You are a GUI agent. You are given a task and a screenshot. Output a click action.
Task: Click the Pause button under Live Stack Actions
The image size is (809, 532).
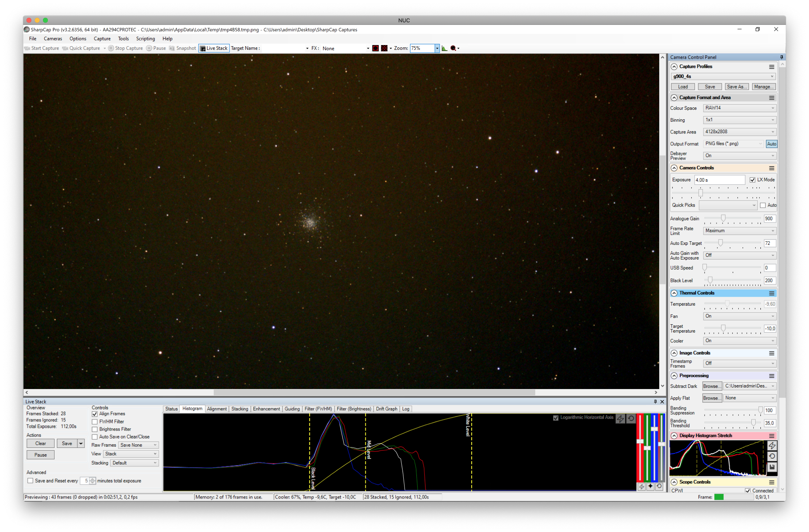coord(41,455)
